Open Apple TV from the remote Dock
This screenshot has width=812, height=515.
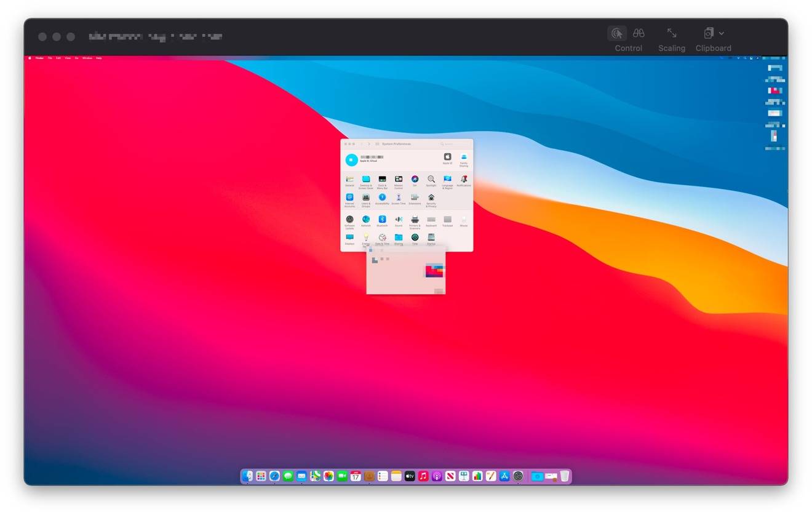tap(410, 476)
